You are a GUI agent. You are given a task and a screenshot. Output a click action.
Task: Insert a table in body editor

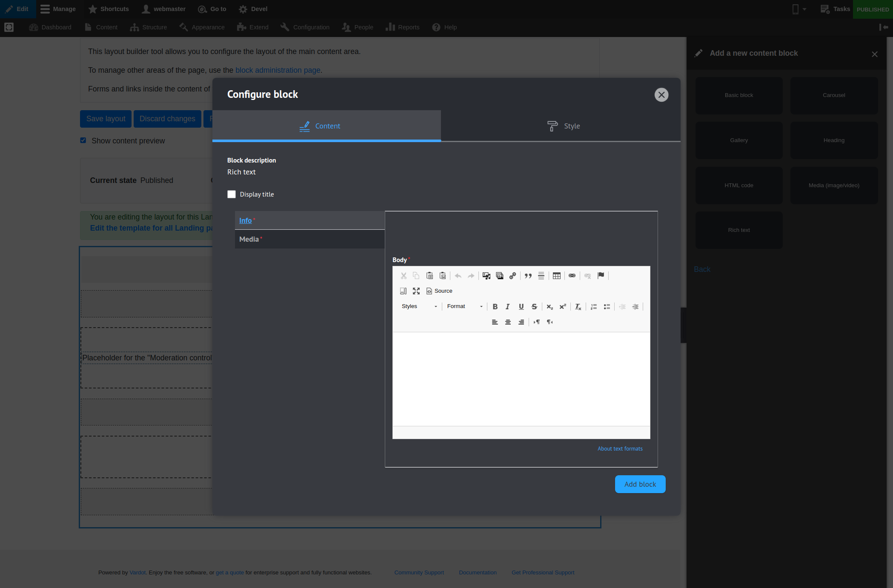pyautogui.click(x=556, y=276)
